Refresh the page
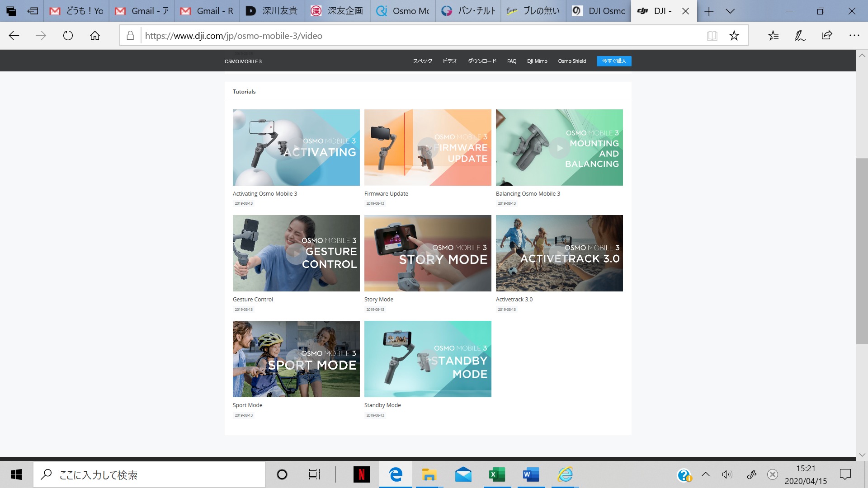 click(68, 36)
